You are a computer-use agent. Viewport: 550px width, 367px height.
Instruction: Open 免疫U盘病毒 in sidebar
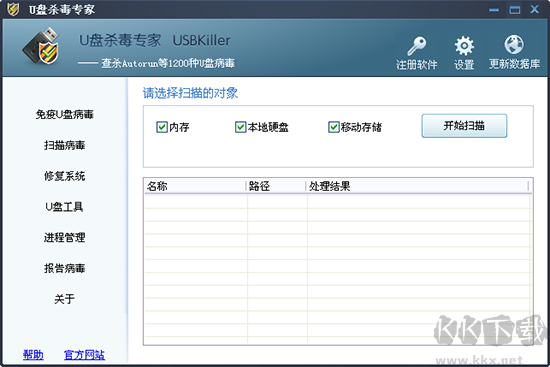[65, 114]
